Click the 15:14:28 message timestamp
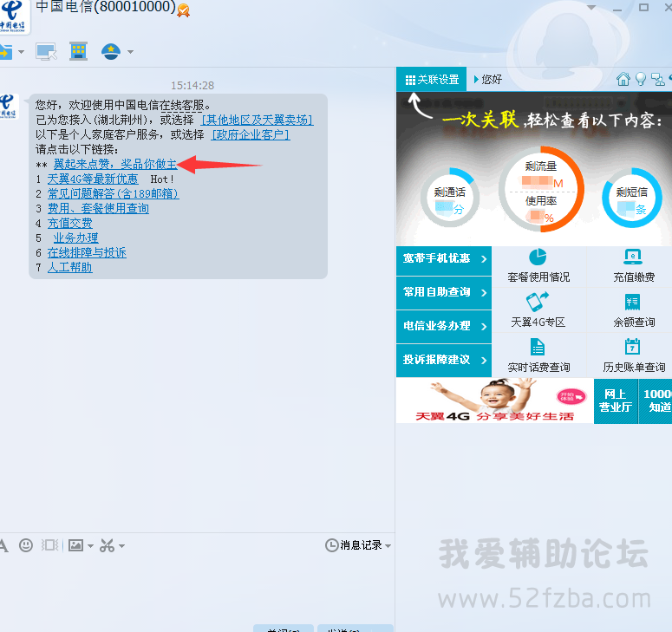The height and width of the screenshot is (632, 672). tap(192, 85)
